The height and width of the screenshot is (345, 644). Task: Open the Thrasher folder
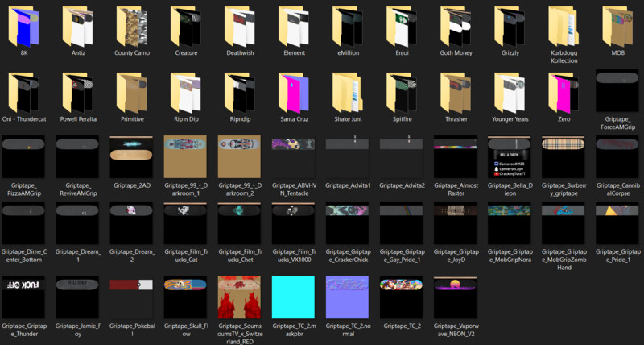[x=456, y=93]
